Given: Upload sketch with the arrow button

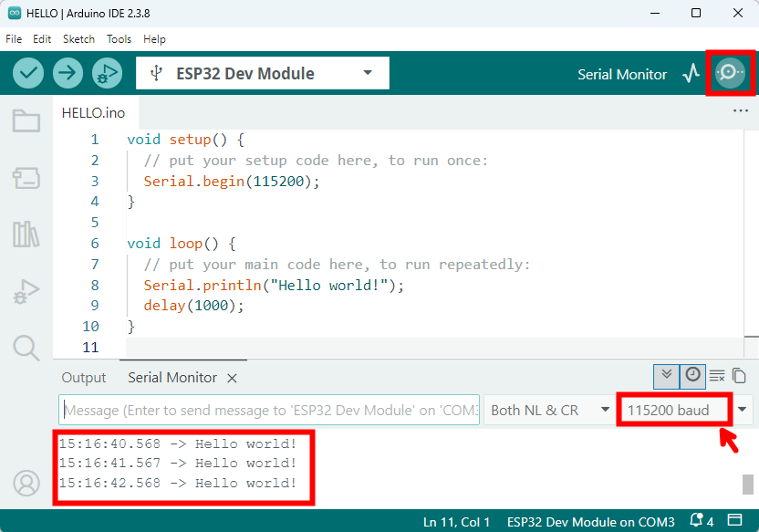Looking at the screenshot, I should pyautogui.click(x=68, y=73).
